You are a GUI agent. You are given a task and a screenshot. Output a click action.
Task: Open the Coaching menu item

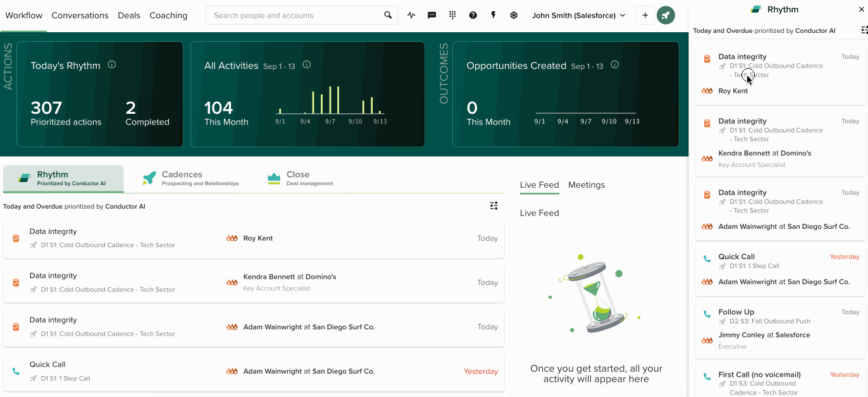168,15
